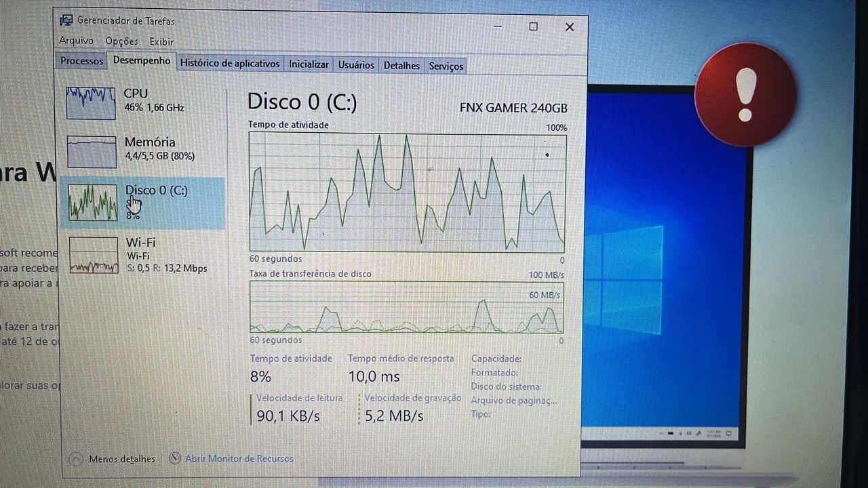The width and height of the screenshot is (868, 488).
Task: Click the Capacidade label
Action: [496, 359]
